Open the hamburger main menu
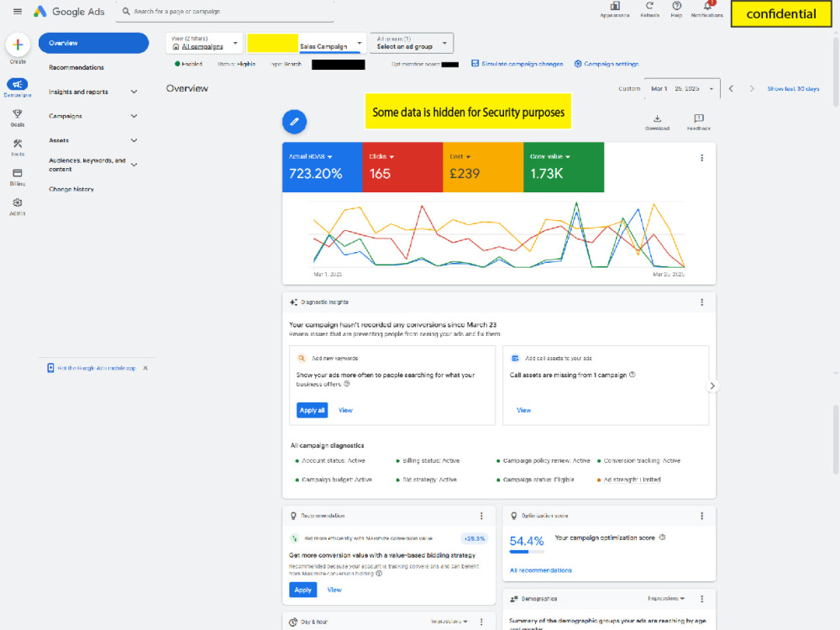The image size is (840, 630). pos(17,11)
